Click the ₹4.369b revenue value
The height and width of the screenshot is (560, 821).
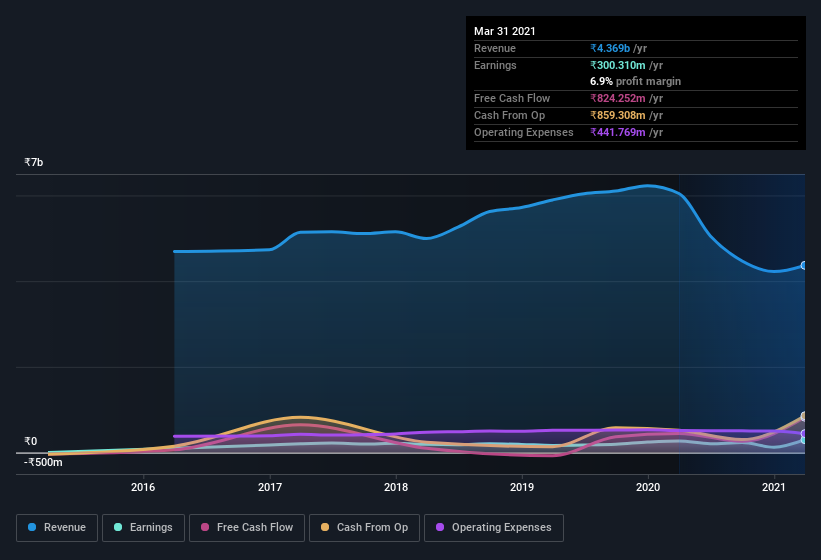pos(610,48)
